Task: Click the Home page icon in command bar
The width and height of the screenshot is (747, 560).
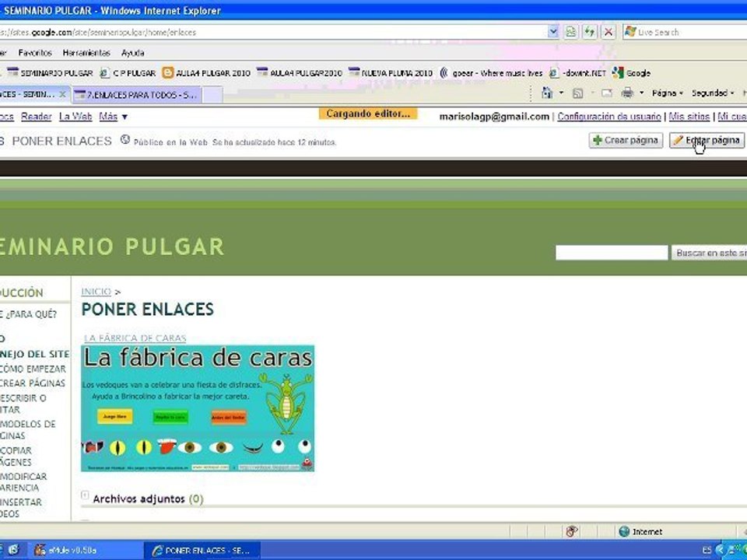Action: 547,93
